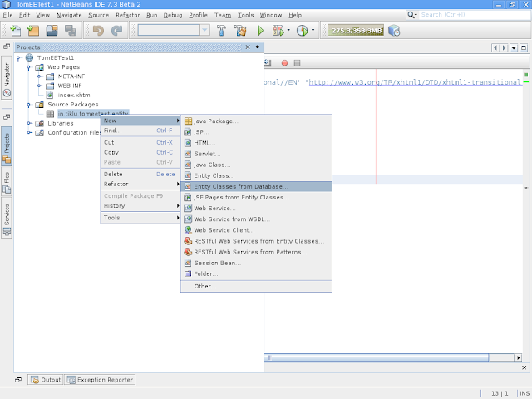Open the History context submenu
Image resolution: width=532 pixels, height=399 pixels.
coord(140,206)
